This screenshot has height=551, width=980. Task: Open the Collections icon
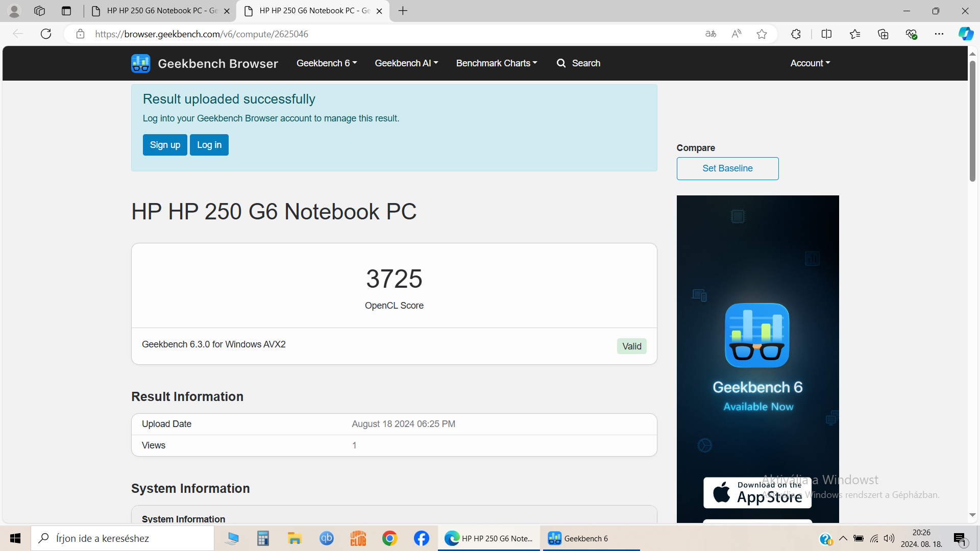[883, 34]
